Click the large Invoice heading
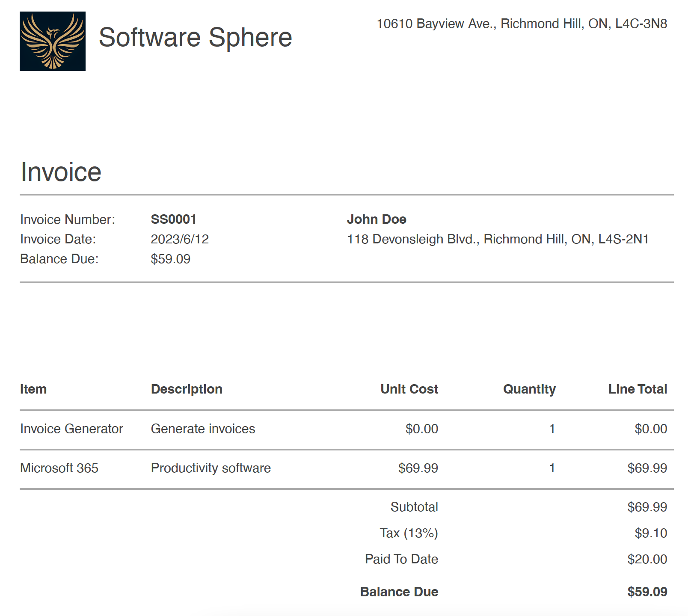Screen dimensions: 688x616 (x=61, y=172)
